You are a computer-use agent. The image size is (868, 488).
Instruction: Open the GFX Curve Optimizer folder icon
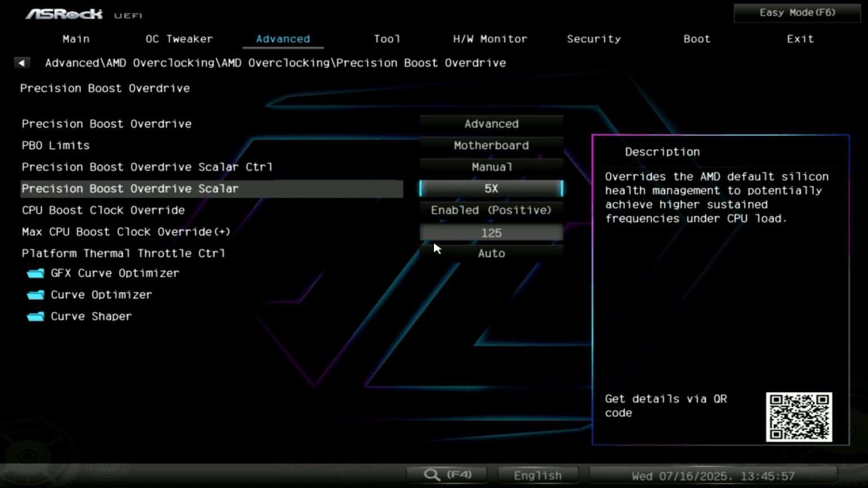click(x=36, y=273)
